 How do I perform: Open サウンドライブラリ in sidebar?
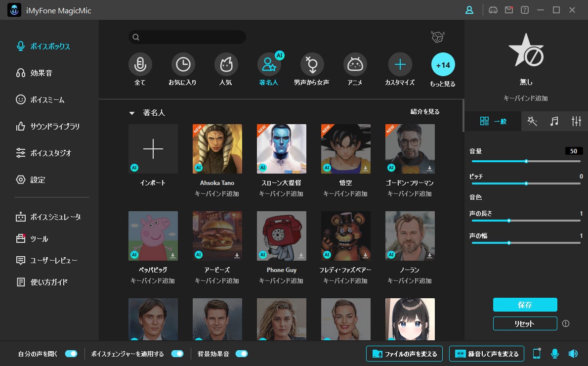tap(47, 126)
